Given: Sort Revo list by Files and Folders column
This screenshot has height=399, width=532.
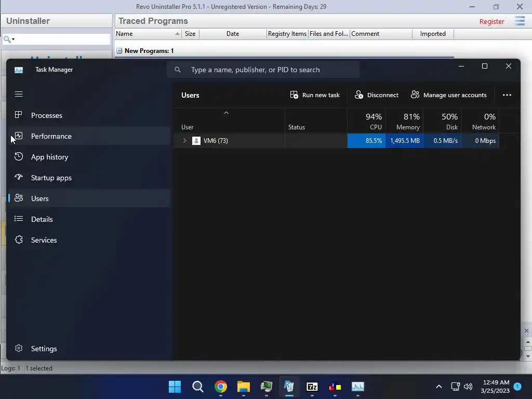Looking at the screenshot, I should pos(329,34).
